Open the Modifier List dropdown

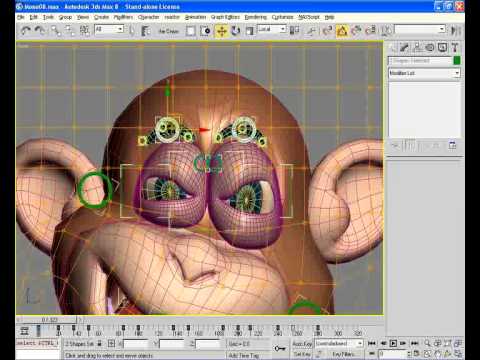tap(424, 73)
